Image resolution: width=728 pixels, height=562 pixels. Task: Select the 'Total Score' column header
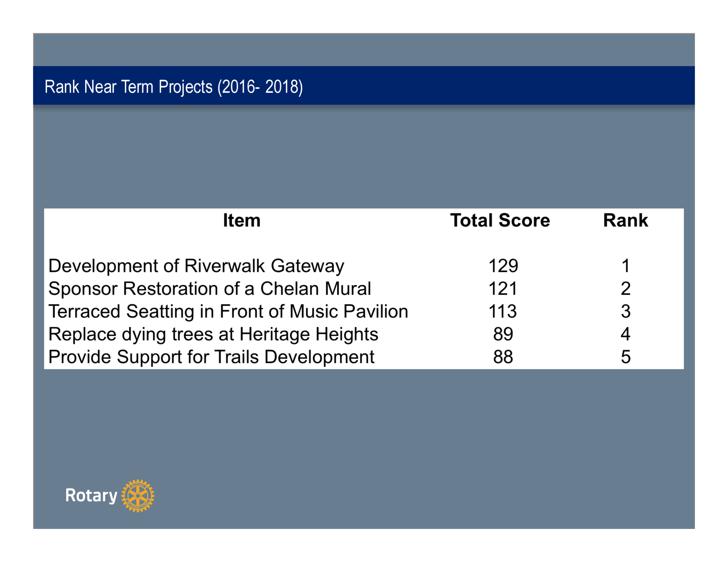[x=500, y=220]
